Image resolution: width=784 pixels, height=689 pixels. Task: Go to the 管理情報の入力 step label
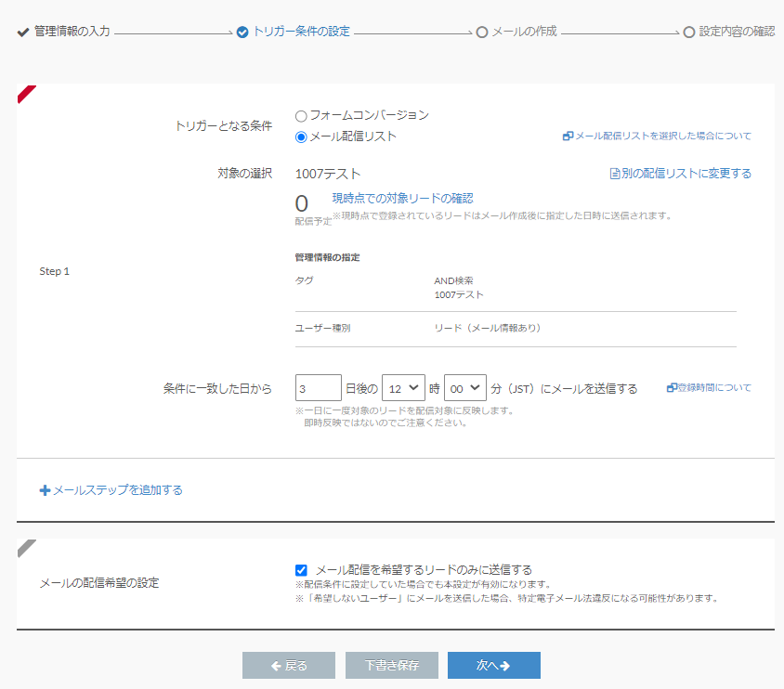tap(72, 32)
